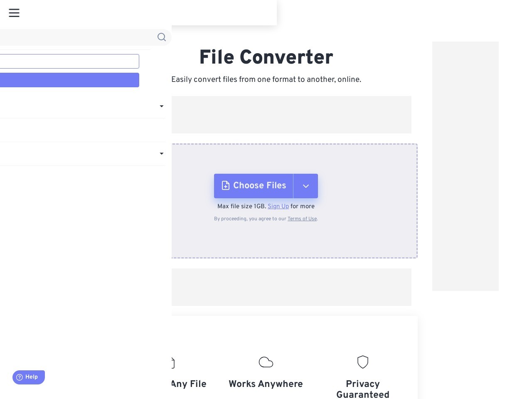Click the shield Privacy Guaranteed icon

pos(363,362)
